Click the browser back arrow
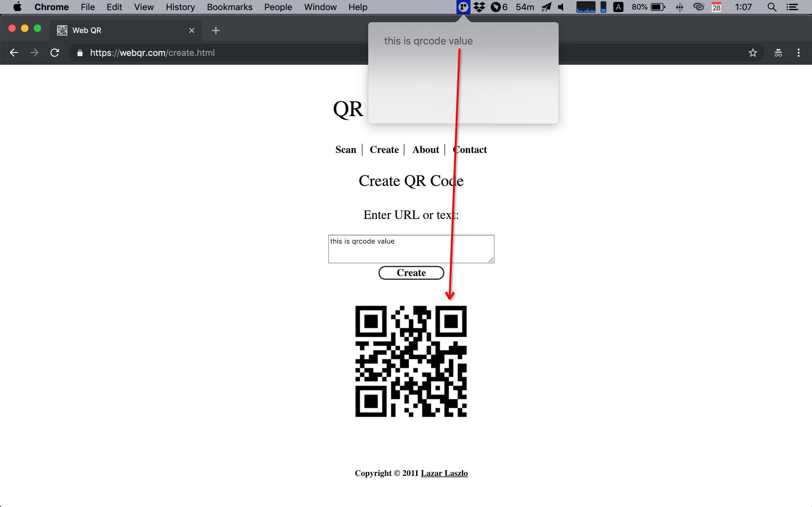 click(x=14, y=53)
